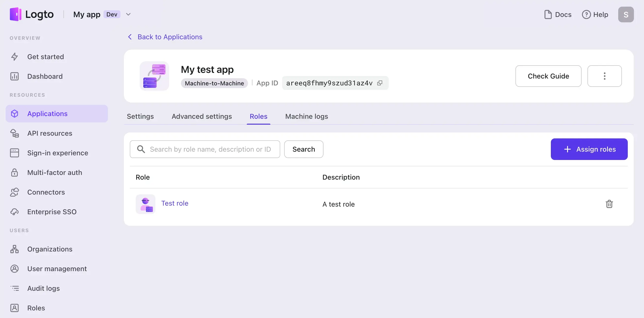The height and width of the screenshot is (318, 644).
Task: Click the Applications grid icon
Action: click(14, 114)
